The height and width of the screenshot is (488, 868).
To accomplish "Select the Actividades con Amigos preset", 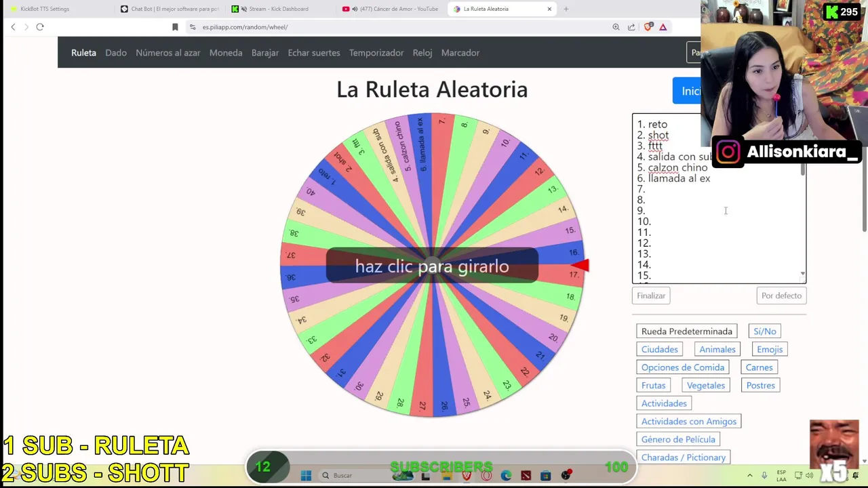I will 689,422.
